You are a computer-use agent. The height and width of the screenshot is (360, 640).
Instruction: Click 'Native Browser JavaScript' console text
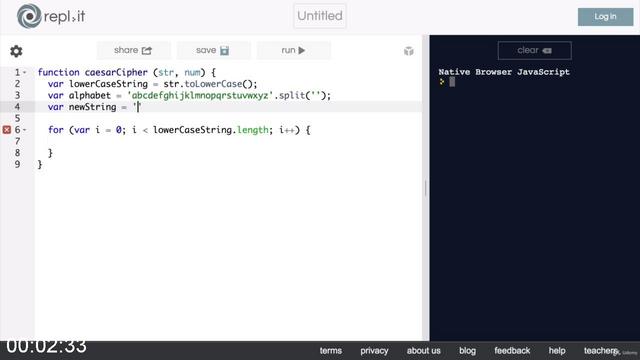coord(504,72)
